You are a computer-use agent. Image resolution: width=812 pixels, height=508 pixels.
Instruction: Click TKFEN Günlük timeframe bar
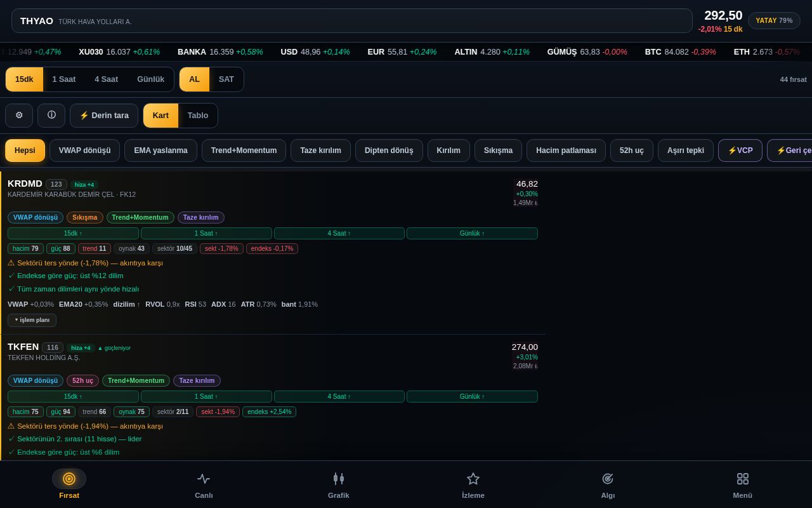tap(472, 396)
